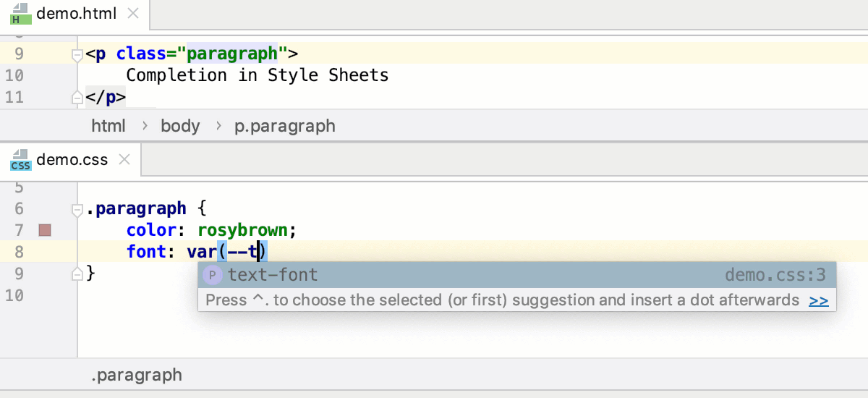This screenshot has width=868, height=398.
Task: Click the purple property icon beside text-font
Action: 212,275
